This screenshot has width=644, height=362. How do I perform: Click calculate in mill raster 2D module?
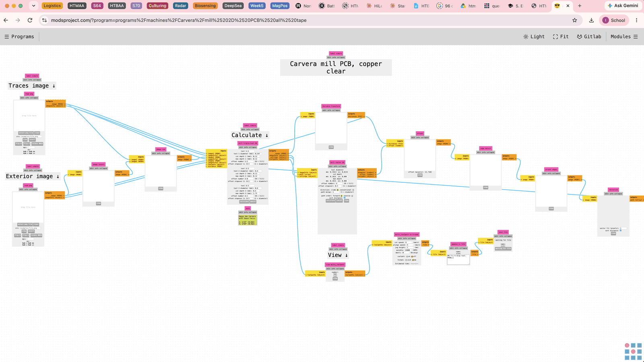[x=330, y=201]
